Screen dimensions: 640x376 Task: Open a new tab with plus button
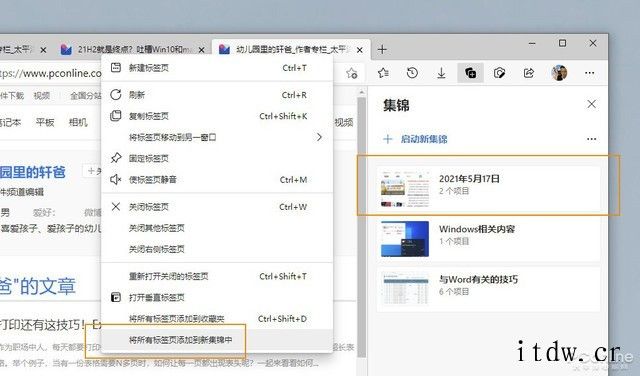[x=382, y=49]
